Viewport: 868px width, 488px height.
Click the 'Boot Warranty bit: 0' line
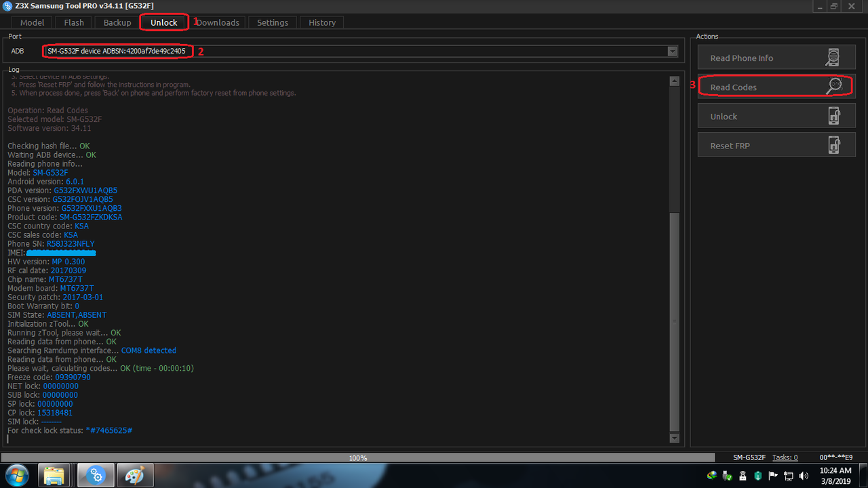(43, 306)
